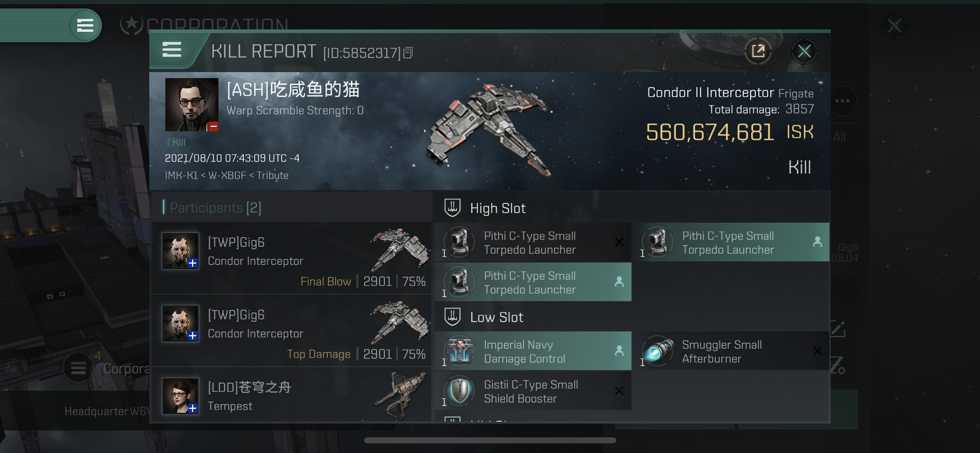
Task: Open Gig6 Final Blow pilot portrait
Action: pos(180,250)
